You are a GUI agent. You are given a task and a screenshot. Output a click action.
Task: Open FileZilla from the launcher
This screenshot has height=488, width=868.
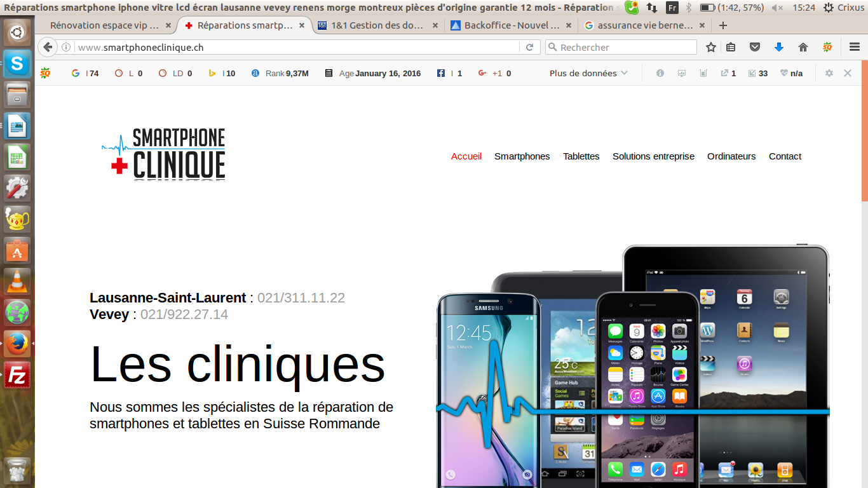(x=17, y=375)
